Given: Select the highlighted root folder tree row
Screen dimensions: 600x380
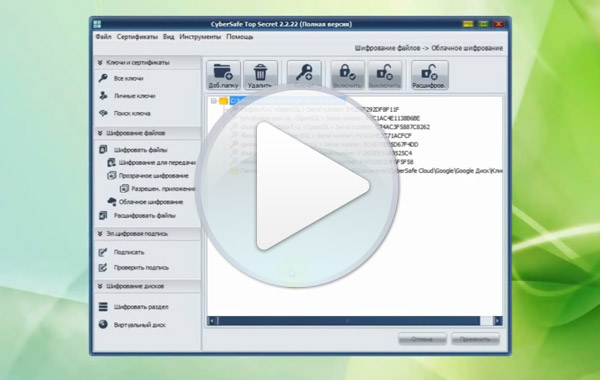Looking at the screenshot, I should coord(287,101).
